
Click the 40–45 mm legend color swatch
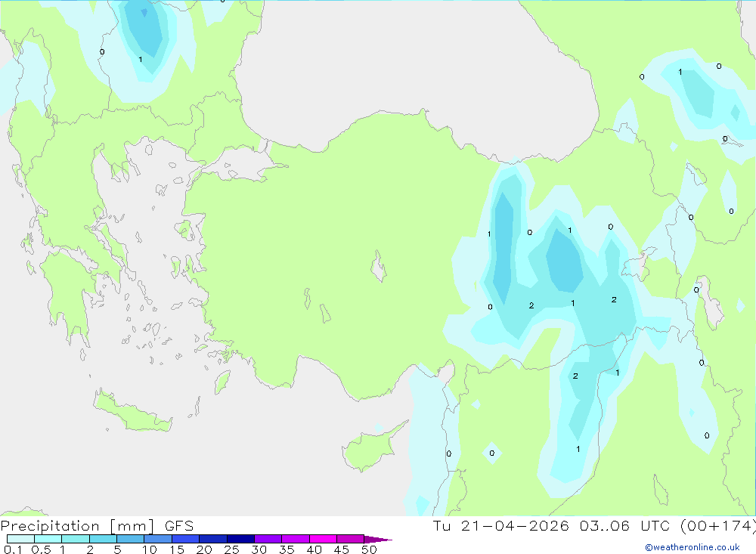coord(323,539)
